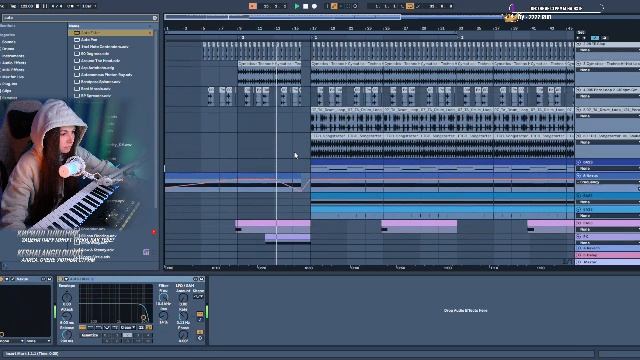Click the Auto Filter save preset icon

pos(201,279)
